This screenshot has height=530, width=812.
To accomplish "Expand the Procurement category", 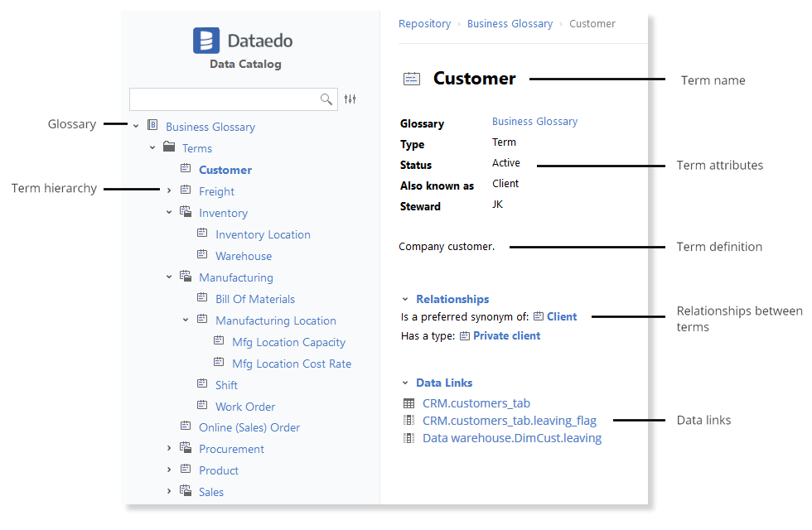I will tap(169, 448).
